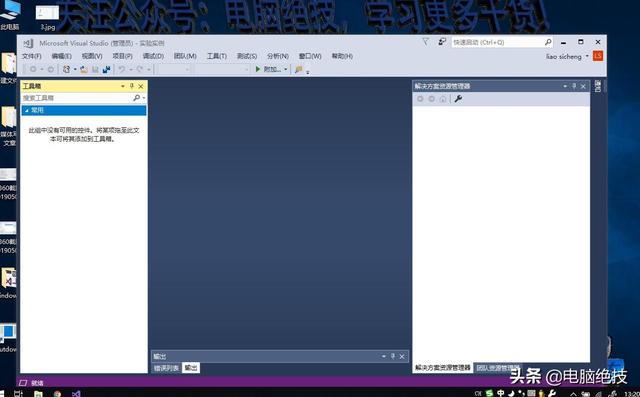
Task: Click the Save toolbar icon
Action: pos(95,70)
